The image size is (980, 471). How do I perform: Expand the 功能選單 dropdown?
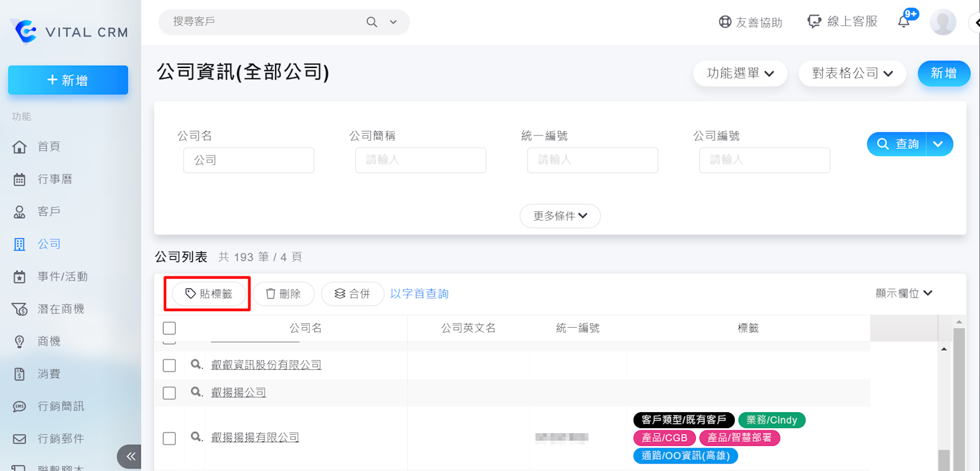pyautogui.click(x=740, y=73)
